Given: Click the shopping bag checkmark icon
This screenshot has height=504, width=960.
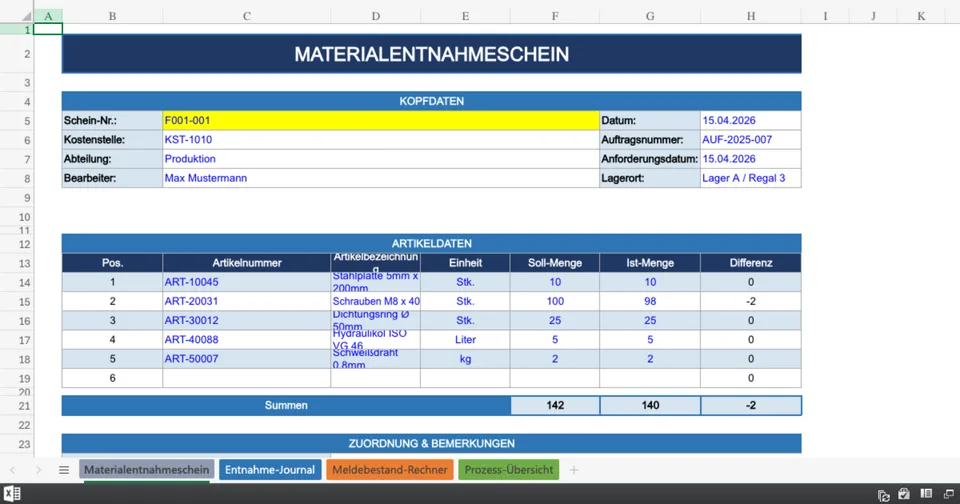Looking at the screenshot, I should pyautogui.click(x=904, y=494).
